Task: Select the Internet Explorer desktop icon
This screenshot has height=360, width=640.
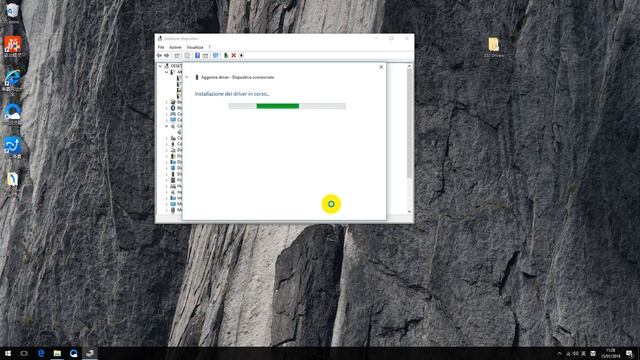Action: (x=12, y=81)
